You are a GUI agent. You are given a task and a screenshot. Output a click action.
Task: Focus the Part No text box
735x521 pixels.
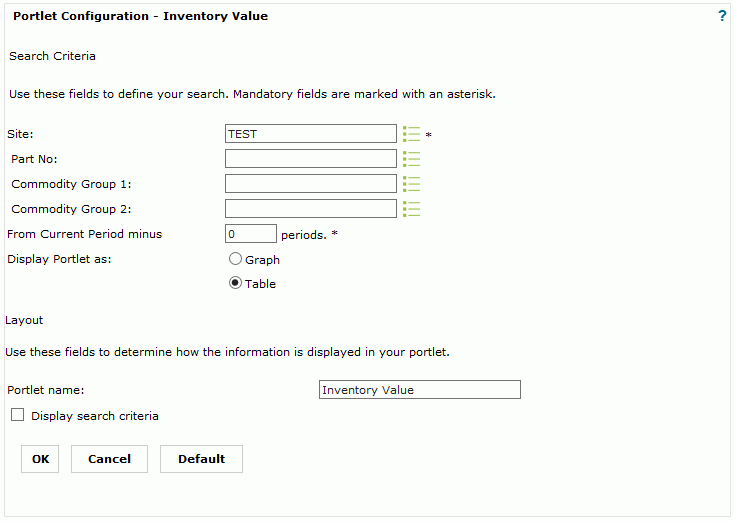coord(311,159)
